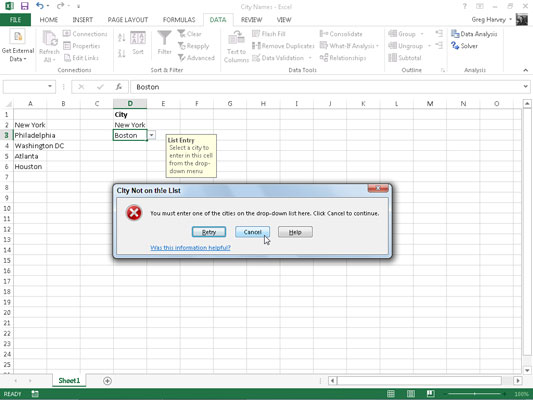Open the drop-down arrow beside Boston cell
This screenshot has height=400, width=533.
click(151, 135)
